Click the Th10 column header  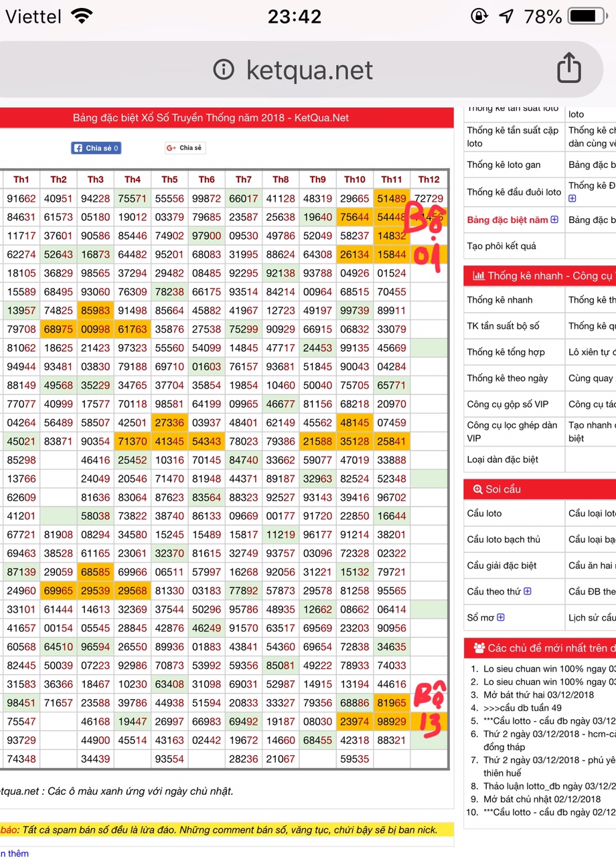[355, 179]
